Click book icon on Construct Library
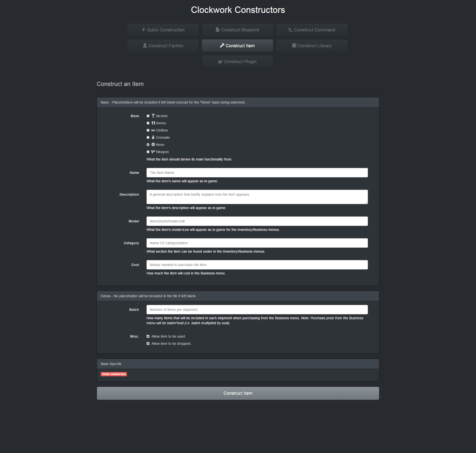 294,46
